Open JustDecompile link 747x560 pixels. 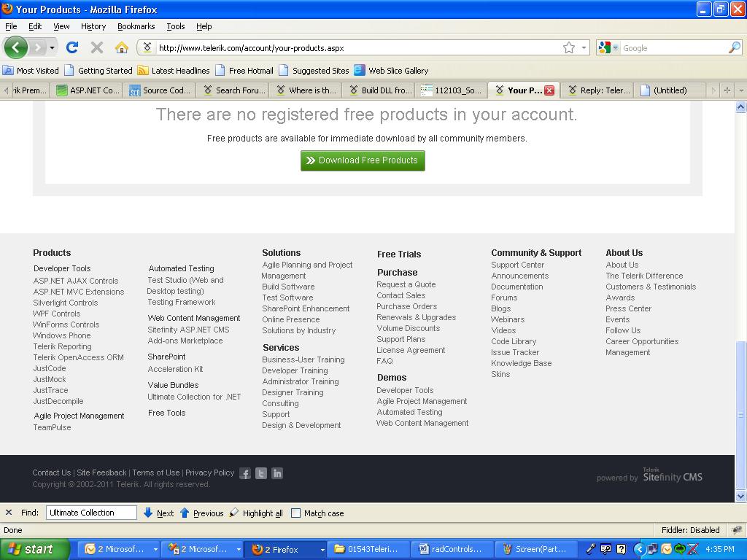(58, 402)
